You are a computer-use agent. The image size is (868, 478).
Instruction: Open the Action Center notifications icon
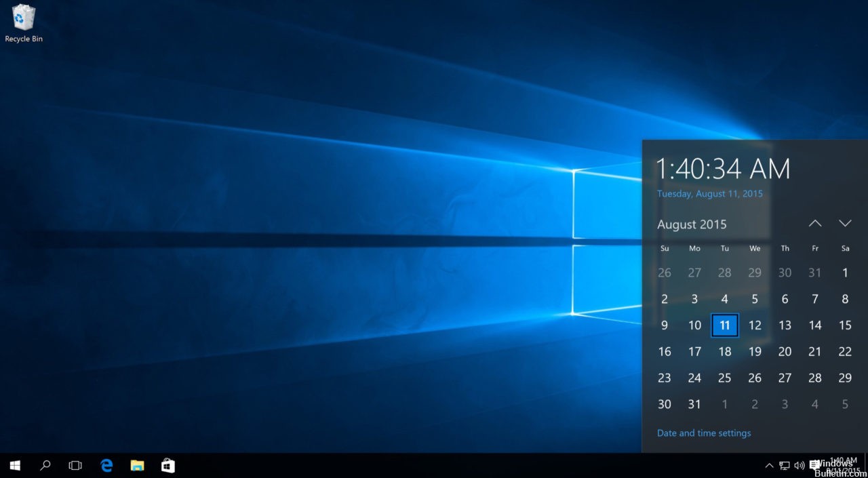click(814, 465)
